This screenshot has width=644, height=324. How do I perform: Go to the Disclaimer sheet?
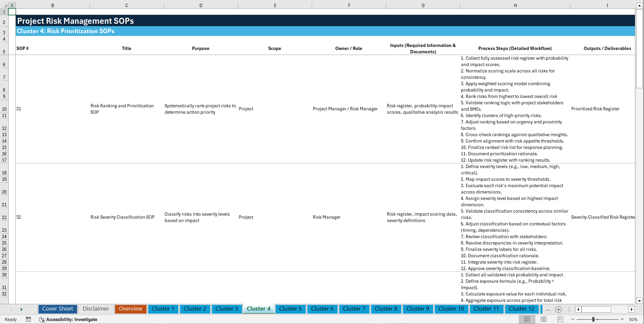click(96, 309)
